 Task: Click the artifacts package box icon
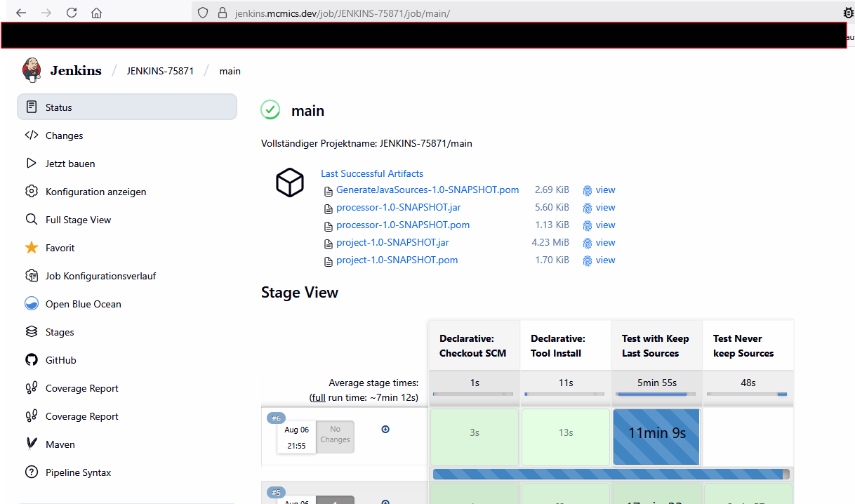click(289, 183)
